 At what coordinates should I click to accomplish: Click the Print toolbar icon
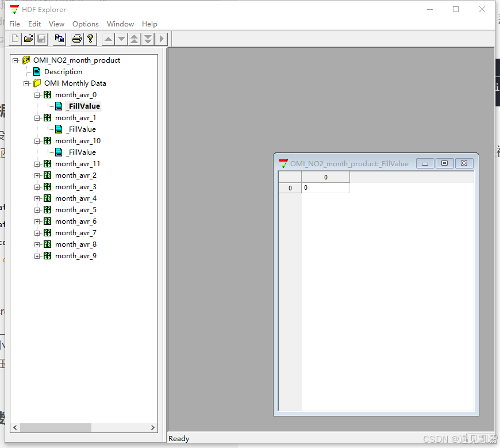[77, 39]
